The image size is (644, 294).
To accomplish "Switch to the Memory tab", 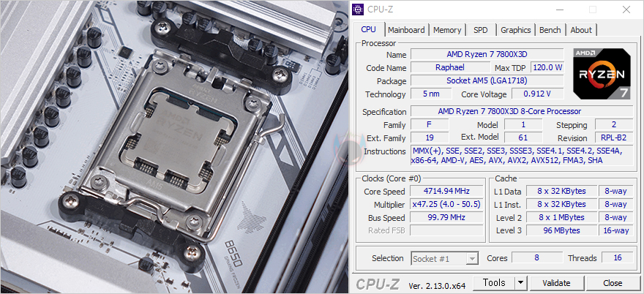I will [x=447, y=30].
